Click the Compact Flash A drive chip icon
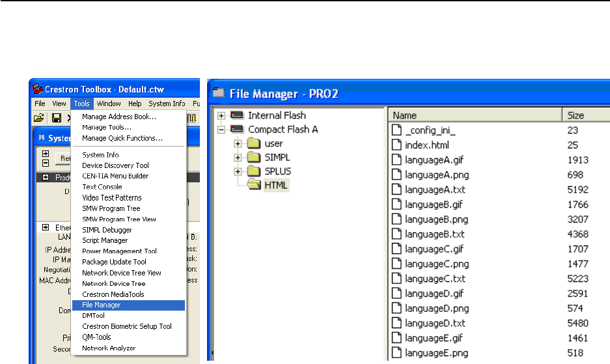The image size is (610, 364). coord(236,129)
